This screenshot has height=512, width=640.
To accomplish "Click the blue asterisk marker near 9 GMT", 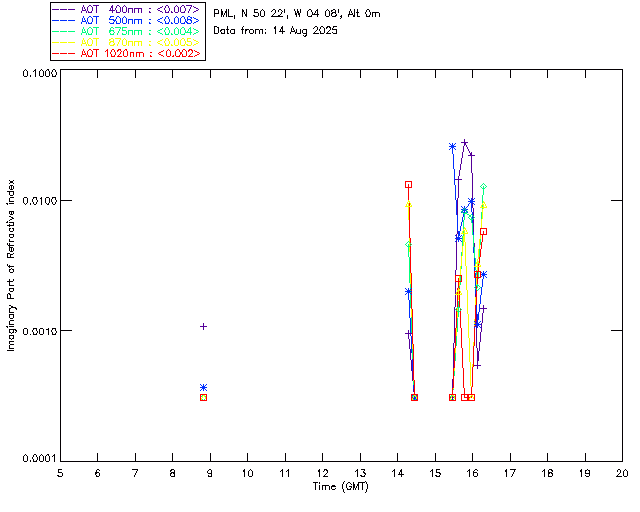I will coord(203,387).
